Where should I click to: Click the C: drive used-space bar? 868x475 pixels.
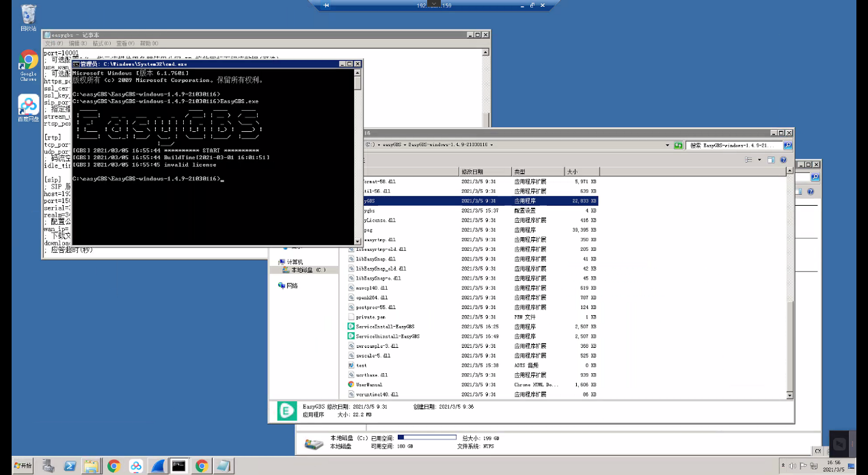[426, 437]
